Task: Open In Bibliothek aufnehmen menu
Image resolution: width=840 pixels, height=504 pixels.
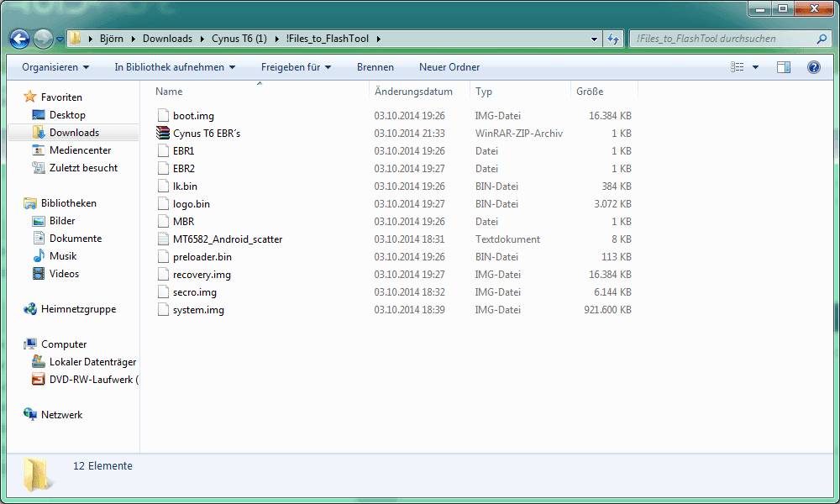Action: pos(176,67)
